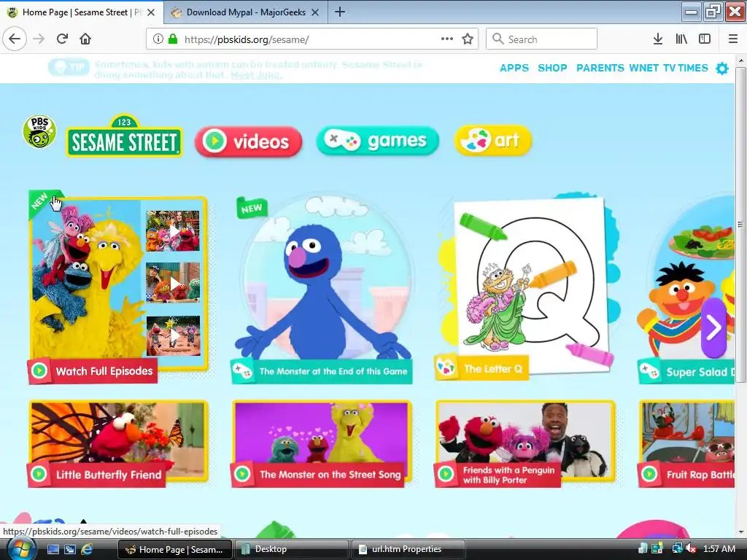Switch to Download Mypal - MajorGeeks tab
The height and width of the screenshot is (560, 747).
[246, 12]
